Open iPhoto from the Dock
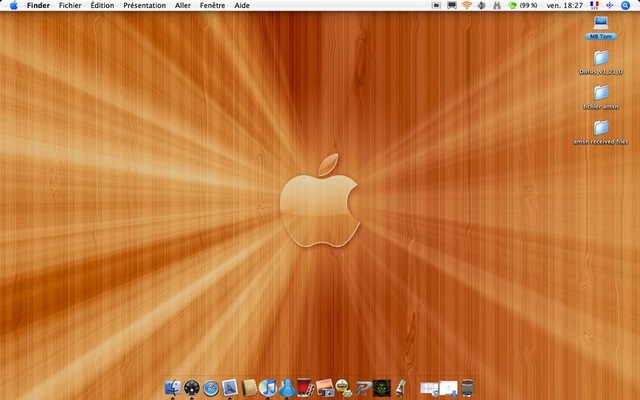640x400 pixels. [325, 388]
